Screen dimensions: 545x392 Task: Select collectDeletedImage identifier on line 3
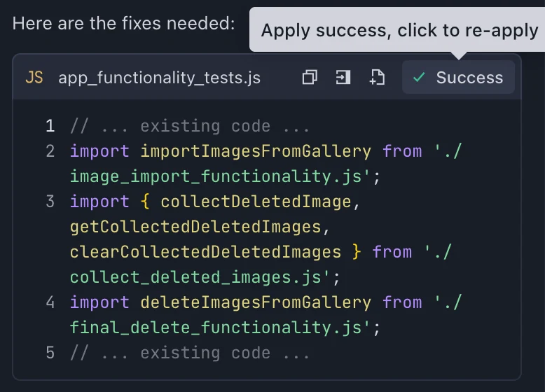(x=256, y=202)
